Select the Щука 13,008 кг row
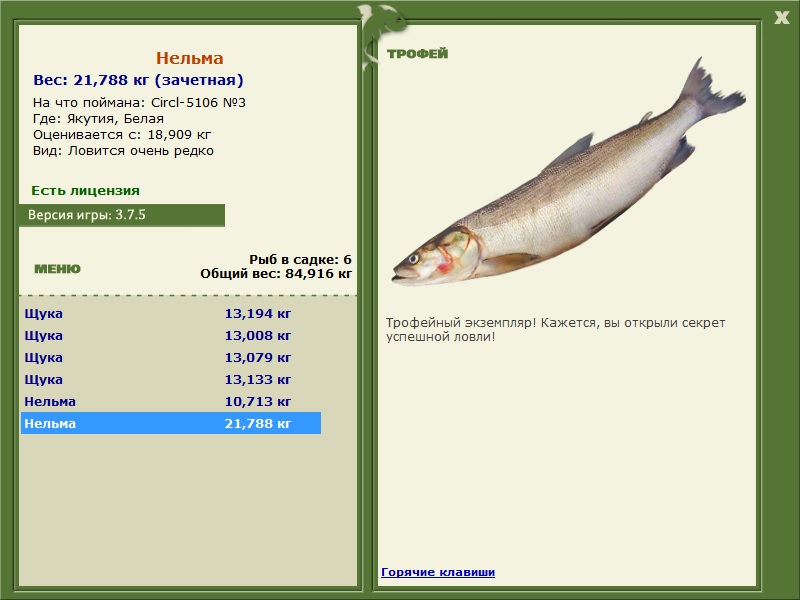The height and width of the screenshot is (600, 800). [171, 335]
